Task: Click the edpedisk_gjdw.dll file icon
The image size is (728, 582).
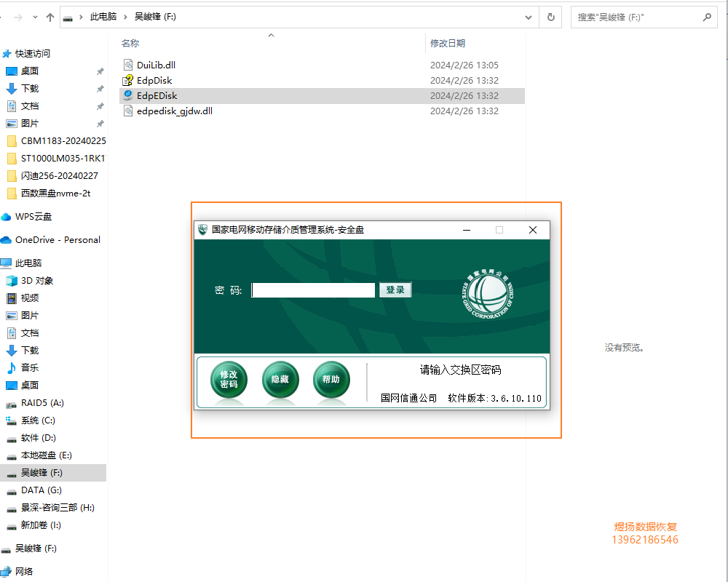Action: pyautogui.click(x=128, y=111)
